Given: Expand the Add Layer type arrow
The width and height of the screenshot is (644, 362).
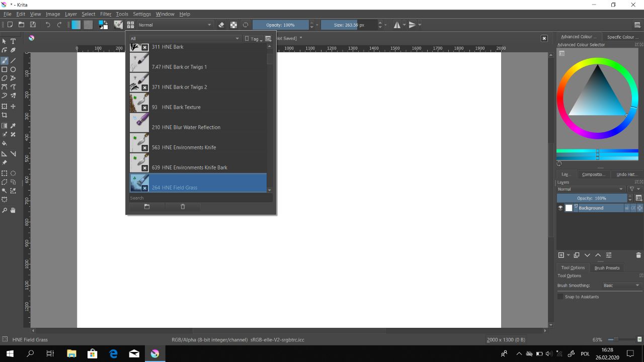Looking at the screenshot, I should tap(569, 255).
